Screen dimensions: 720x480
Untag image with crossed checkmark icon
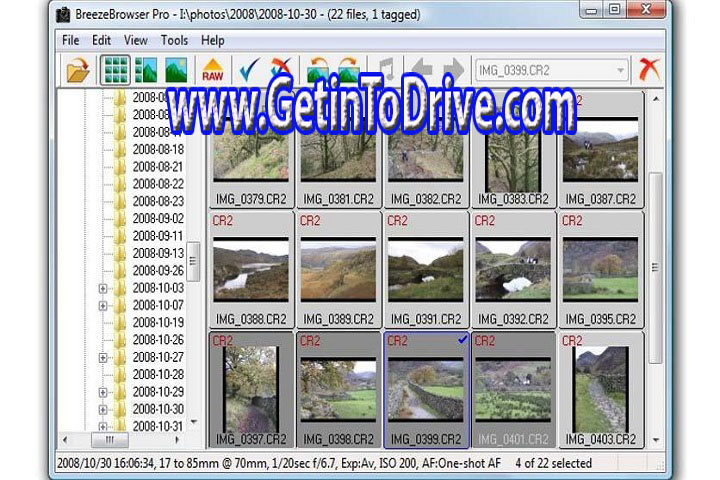280,69
